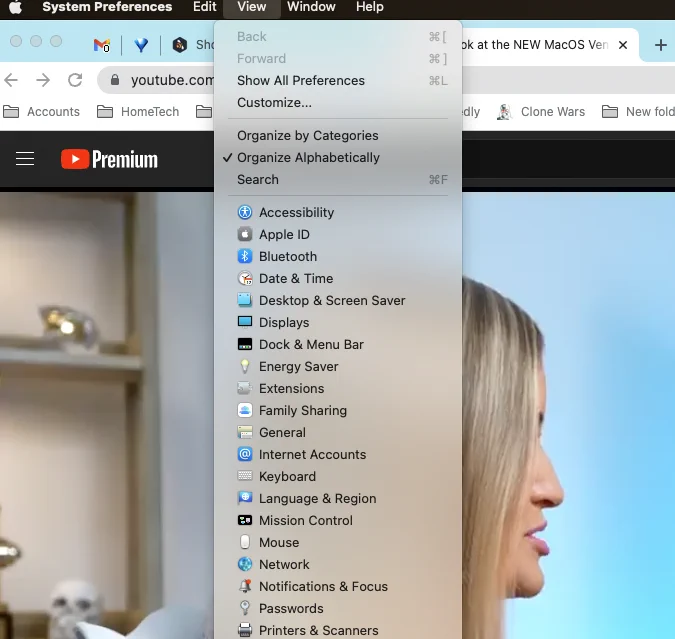
Task: Switch to the blue V pinned tab
Action: point(141,45)
